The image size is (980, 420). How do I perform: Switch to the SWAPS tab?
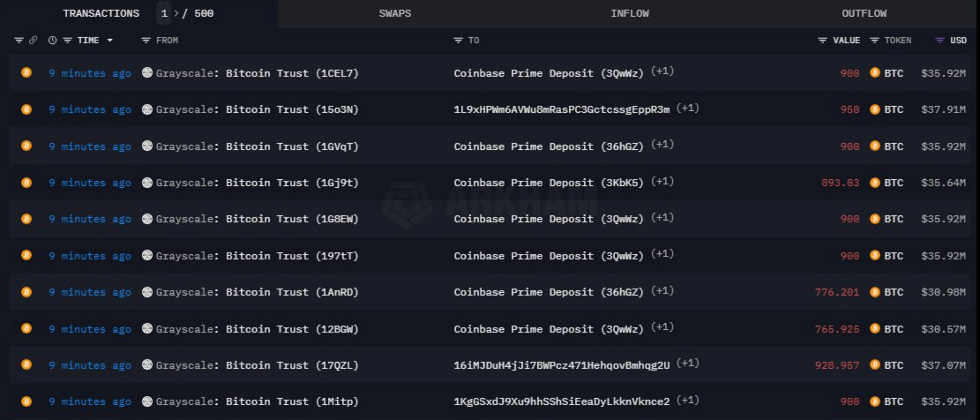pyautogui.click(x=395, y=14)
